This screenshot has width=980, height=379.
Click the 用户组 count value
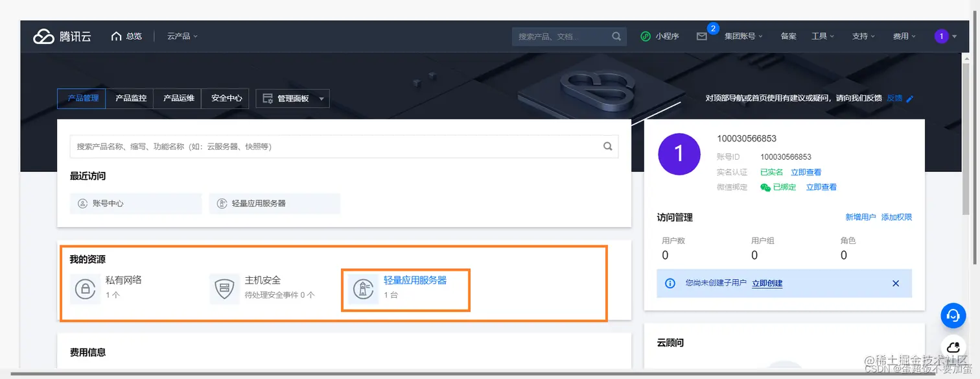(754, 256)
